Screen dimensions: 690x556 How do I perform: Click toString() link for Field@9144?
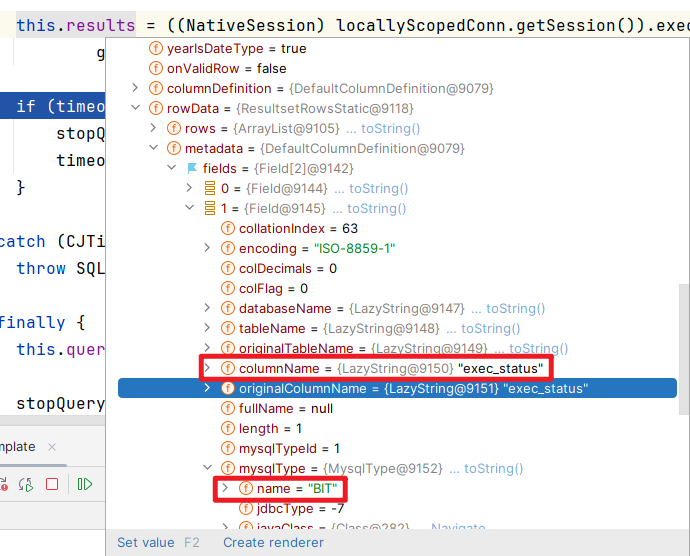[379, 188]
